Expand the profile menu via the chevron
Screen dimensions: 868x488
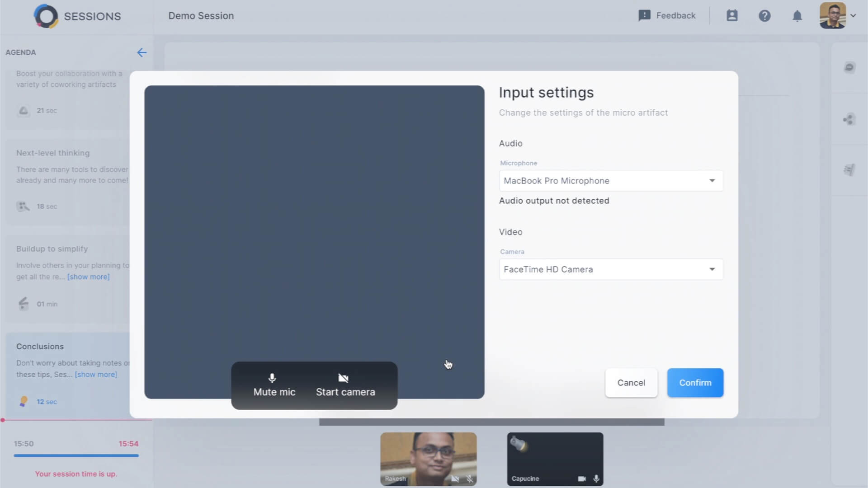click(854, 15)
